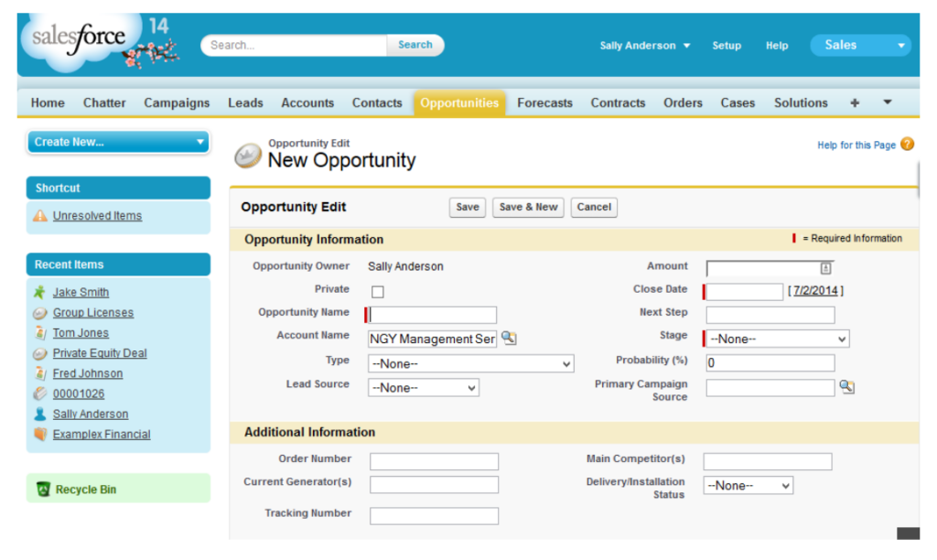Open the Delivery/Installation Status dropdown
937x560 pixels.
pyautogui.click(x=749, y=485)
